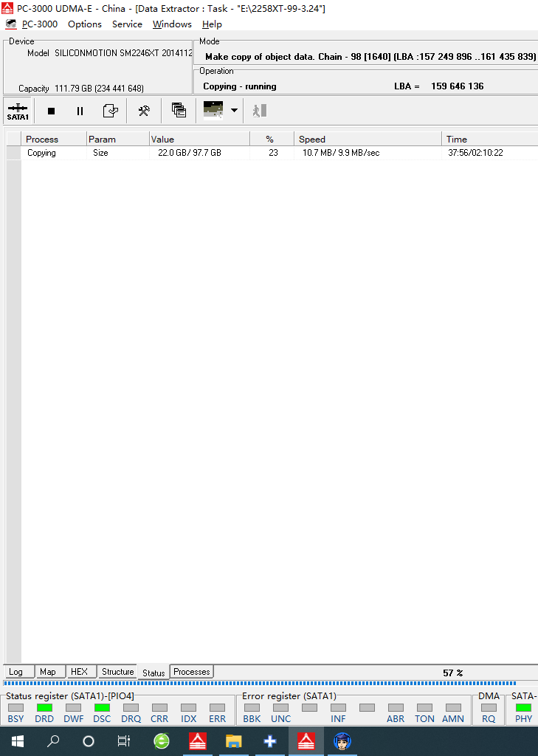Pause the copying process
538x756 pixels.
coord(80,111)
